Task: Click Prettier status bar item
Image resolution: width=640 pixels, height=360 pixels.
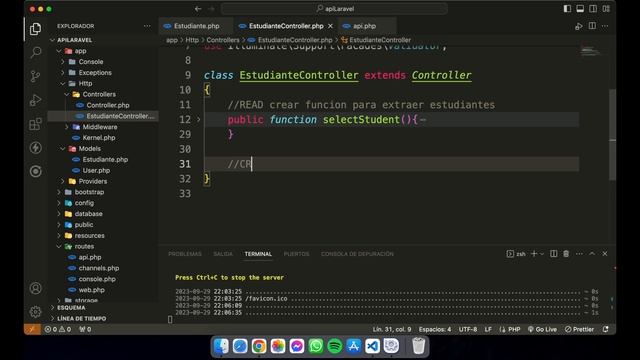Action: (579, 329)
